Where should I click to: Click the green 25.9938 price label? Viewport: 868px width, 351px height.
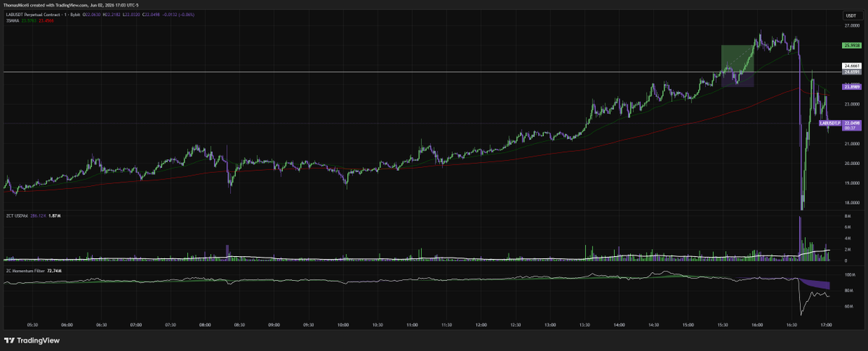point(851,45)
